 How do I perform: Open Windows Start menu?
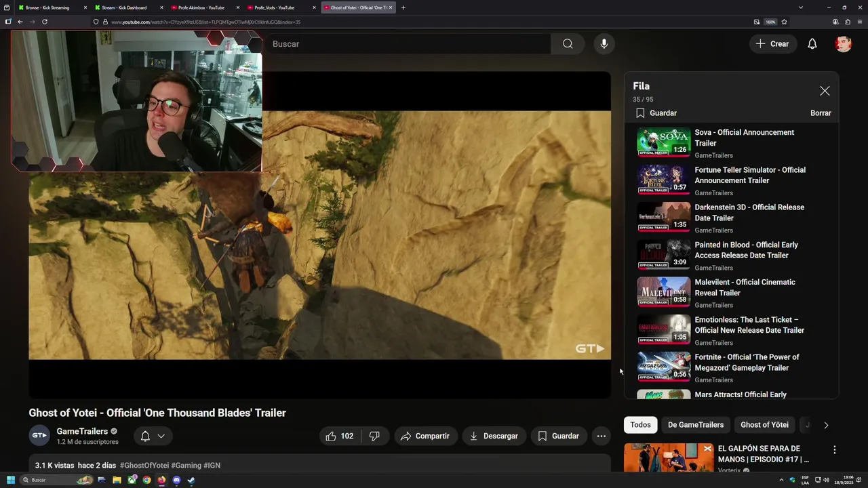11,480
